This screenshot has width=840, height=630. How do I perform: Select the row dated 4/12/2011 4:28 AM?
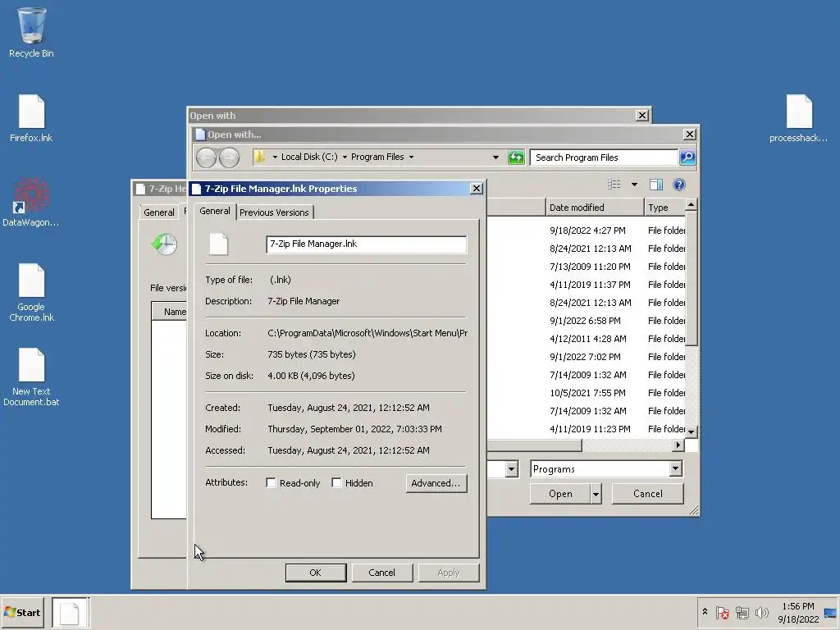pyautogui.click(x=586, y=339)
